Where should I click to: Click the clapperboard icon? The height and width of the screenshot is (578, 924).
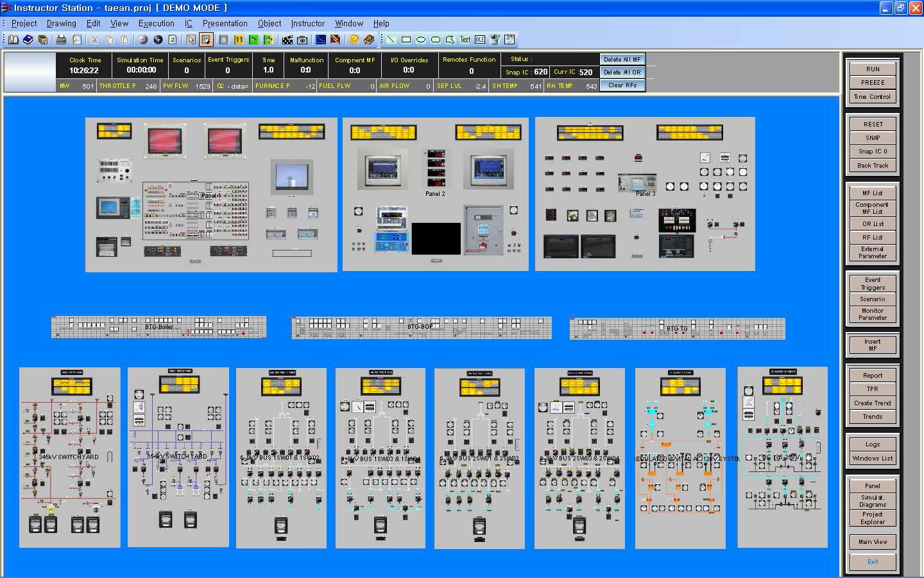coord(287,40)
